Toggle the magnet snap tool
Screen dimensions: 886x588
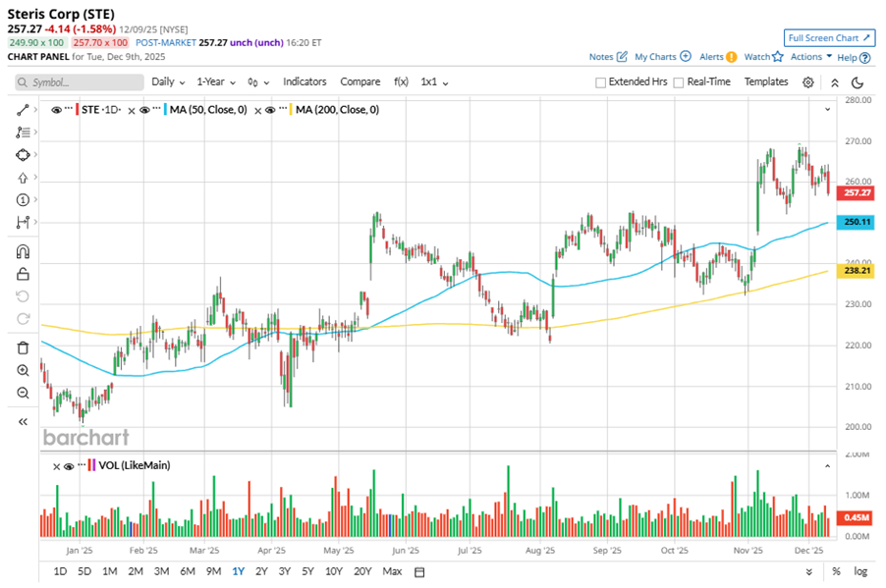click(23, 251)
